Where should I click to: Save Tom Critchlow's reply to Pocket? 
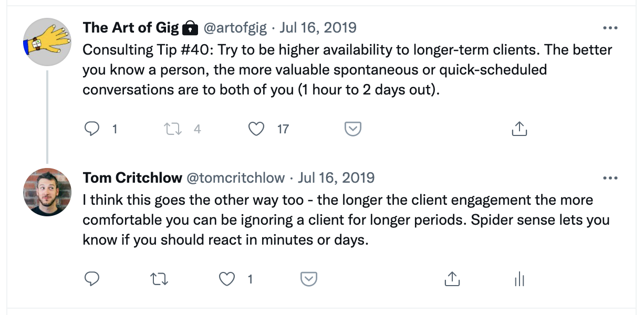point(308,279)
